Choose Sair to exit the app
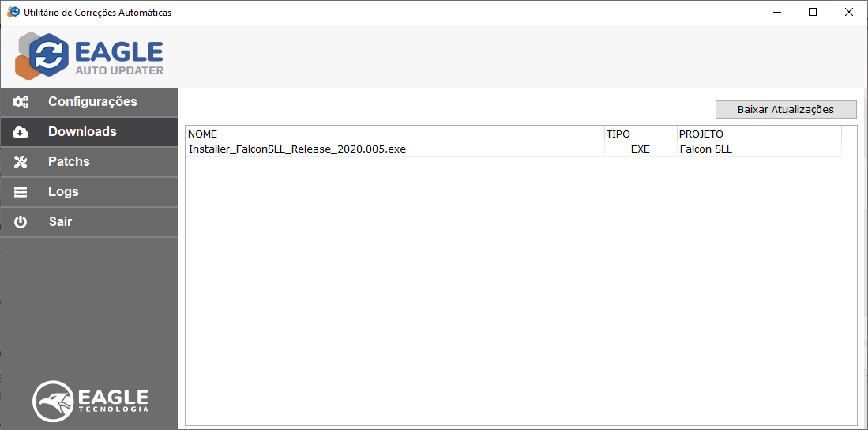868x430 pixels. [x=90, y=222]
